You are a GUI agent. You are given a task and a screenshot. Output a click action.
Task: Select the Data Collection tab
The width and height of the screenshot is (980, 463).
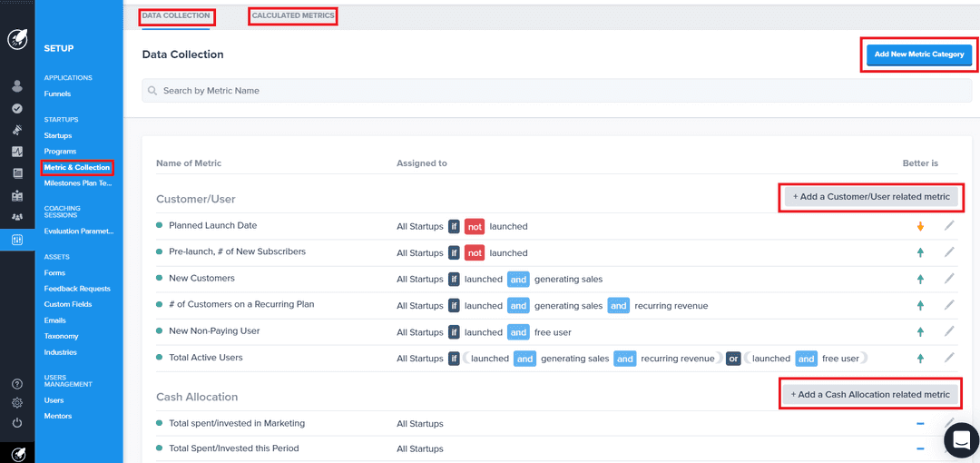[x=176, y=15]
